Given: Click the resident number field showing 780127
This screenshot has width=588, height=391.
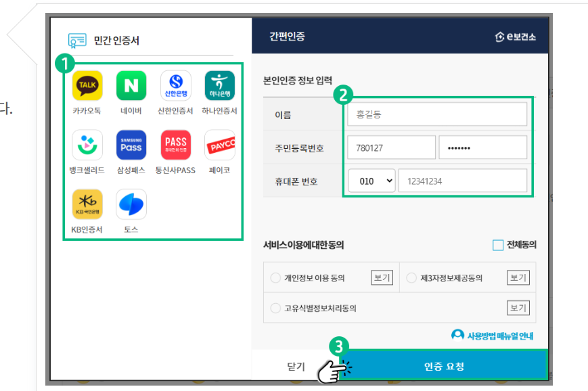Looking at the screenshot, I should (391, 147).
